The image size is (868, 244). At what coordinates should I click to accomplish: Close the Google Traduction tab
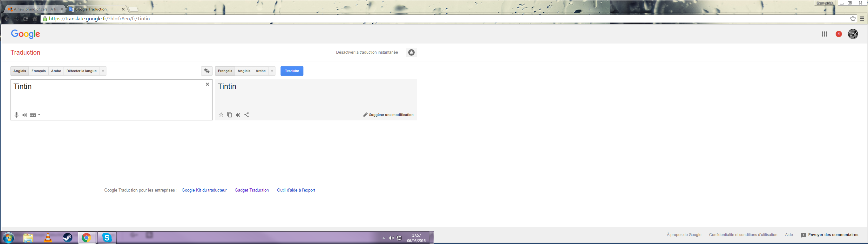pos(123,10)
